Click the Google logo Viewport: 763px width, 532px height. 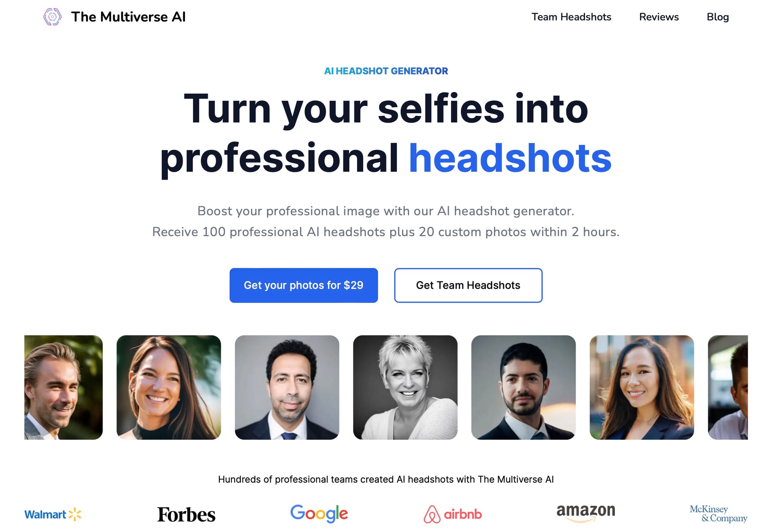[319, 514]
